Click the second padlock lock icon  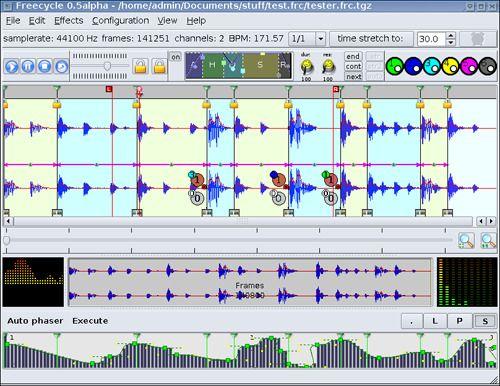coord(160,66)
